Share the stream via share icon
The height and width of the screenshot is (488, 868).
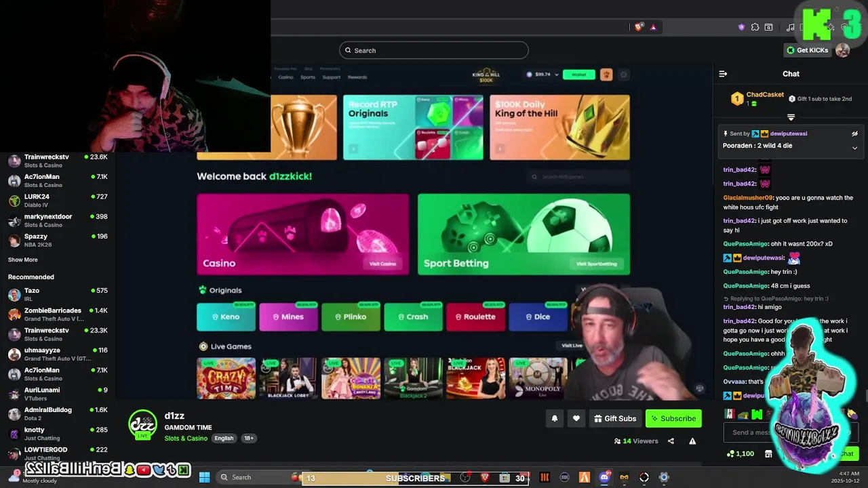pos(671,441)
